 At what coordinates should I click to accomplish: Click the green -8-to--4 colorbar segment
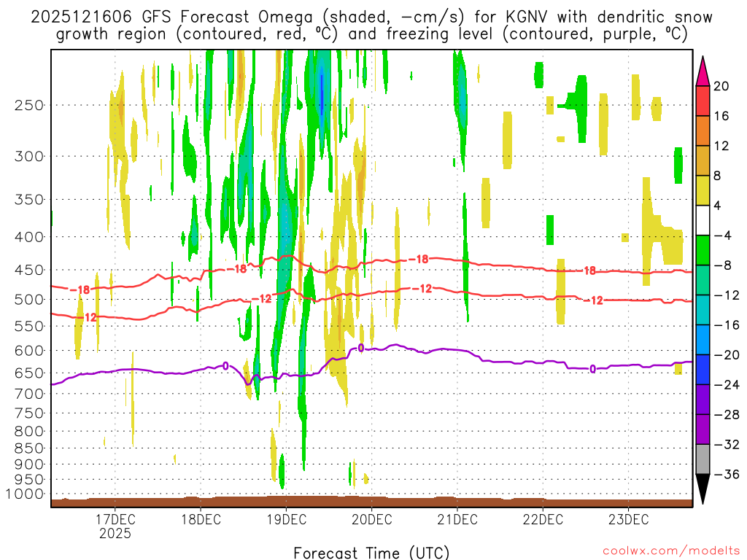pyautogui.click(x=703, y=251)
